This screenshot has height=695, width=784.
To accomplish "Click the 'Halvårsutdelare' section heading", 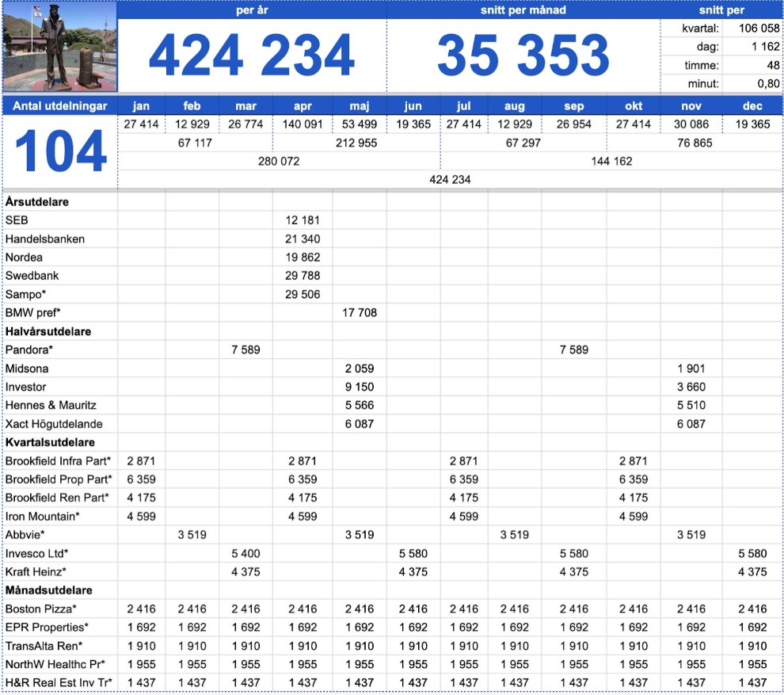I will coord(48,331).
